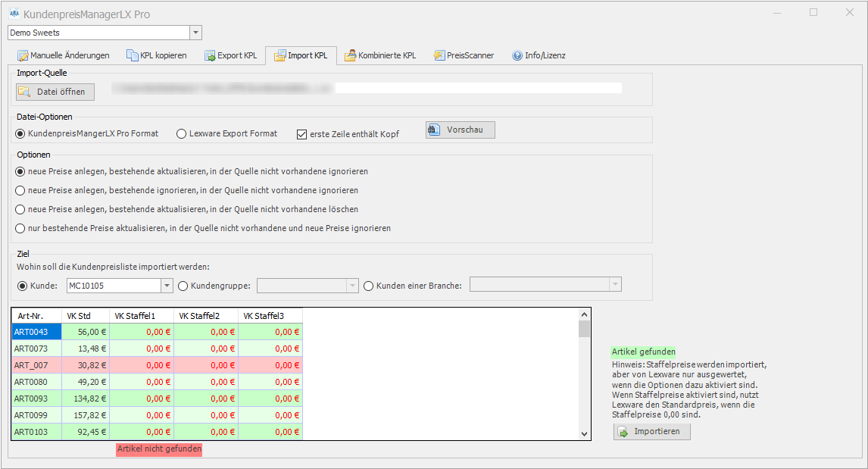Click the folder icon on Datei öffnen
Image resolution: width=868 pixels, height=469 pixels.
(x=25, y=92)
